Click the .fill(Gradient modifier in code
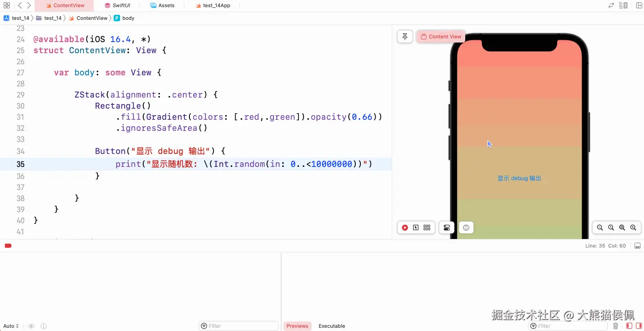This screenshot has height=331, width=644. point(152,117)
